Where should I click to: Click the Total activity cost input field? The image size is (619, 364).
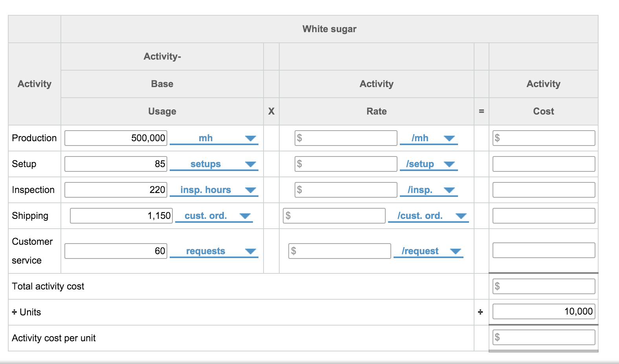[544, 286]
